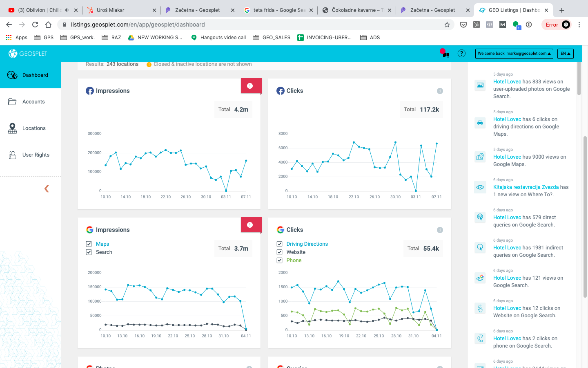Bookmark this page with the star
This screenshot has height=368, width=588.
point(447,25)
